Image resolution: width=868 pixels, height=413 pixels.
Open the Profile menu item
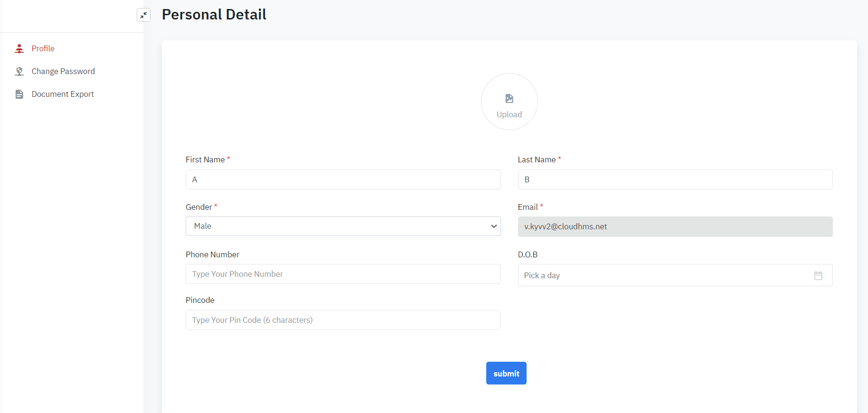(x=43, y=48)
